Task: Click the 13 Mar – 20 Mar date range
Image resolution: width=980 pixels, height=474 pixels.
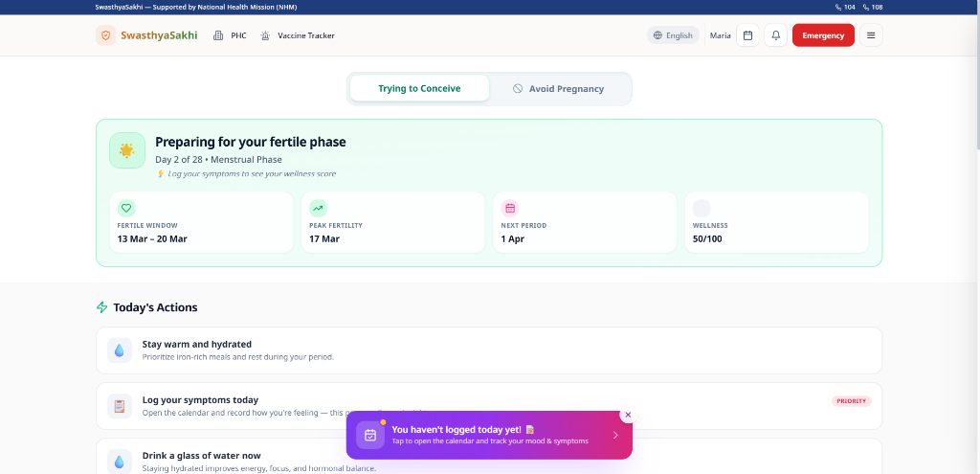Action: (152, 238)
